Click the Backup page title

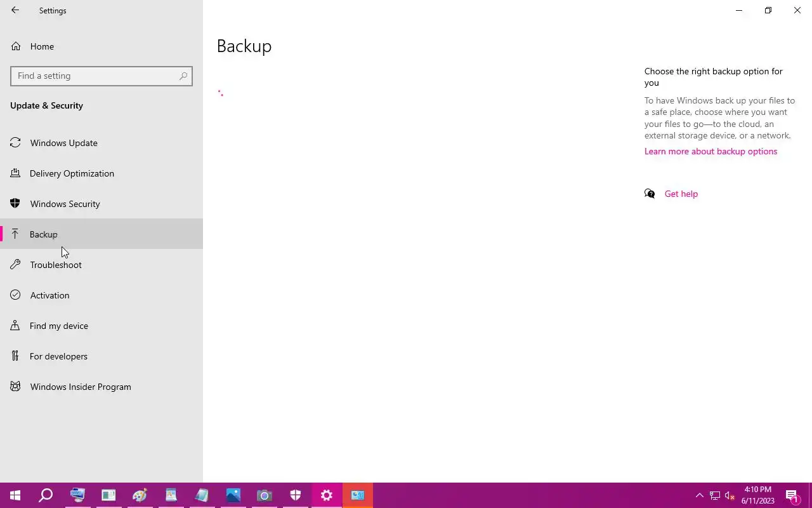pyautogui.click(x=244, y=46)
